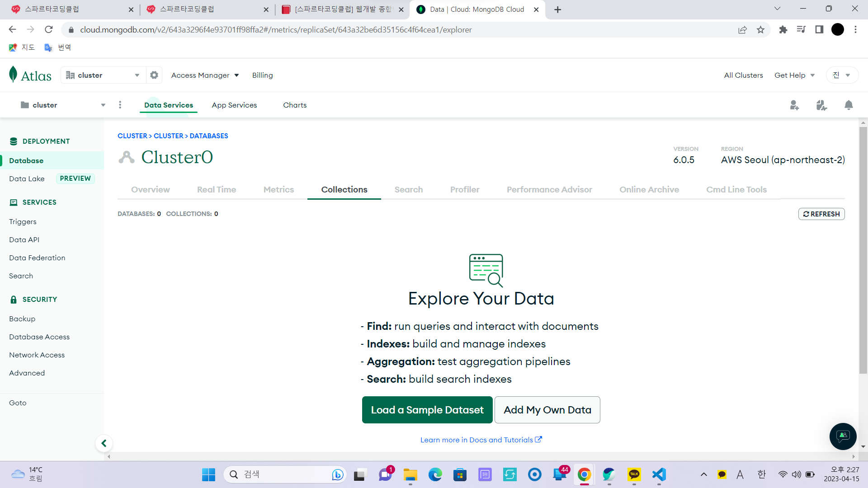Share this page from the address bar
This screenshot has height=488, width=868.
742,30
